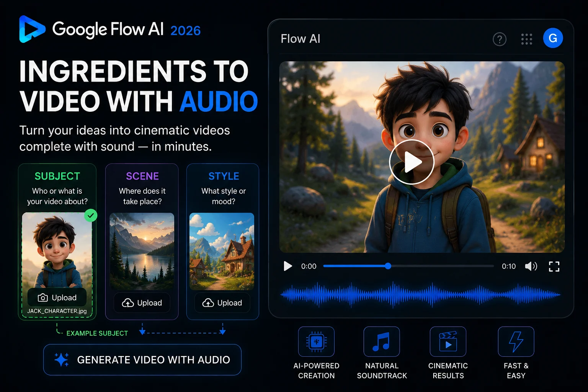Screen dimensions: 588x392
Task: Click the FAST & EASY label
Action: 516,371
